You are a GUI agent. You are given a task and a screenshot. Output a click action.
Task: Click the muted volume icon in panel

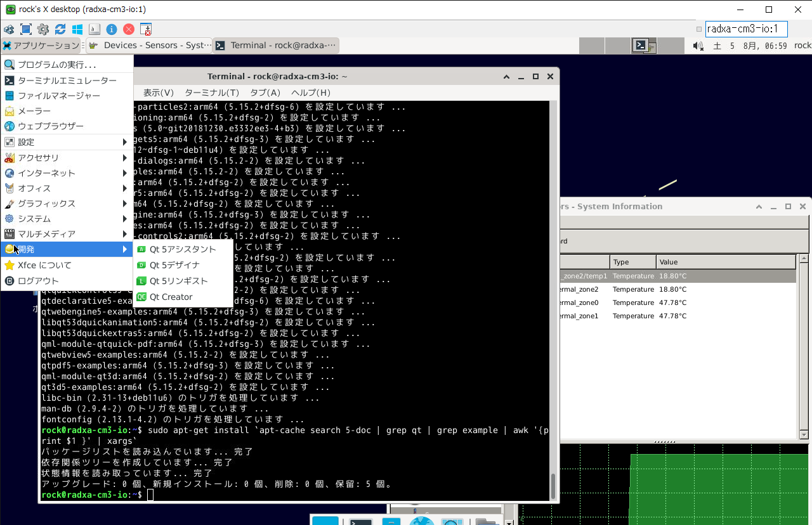pyautogui.click(x=698, y=46)
